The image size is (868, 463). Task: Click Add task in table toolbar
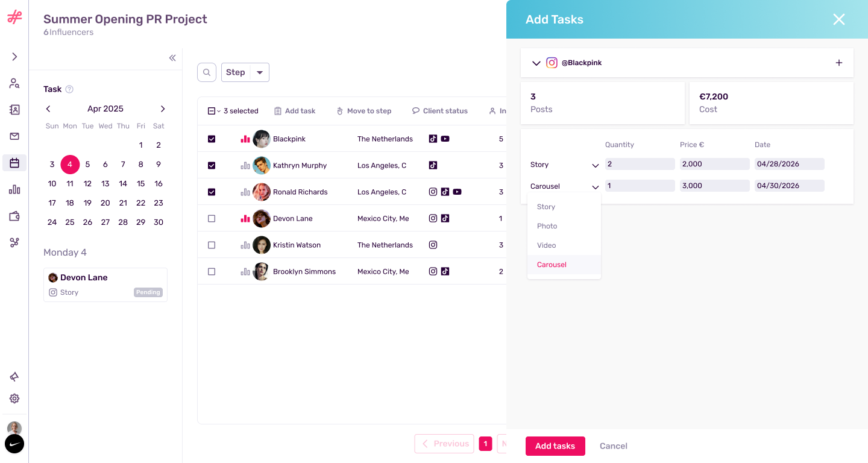click(x=295, y=111)
